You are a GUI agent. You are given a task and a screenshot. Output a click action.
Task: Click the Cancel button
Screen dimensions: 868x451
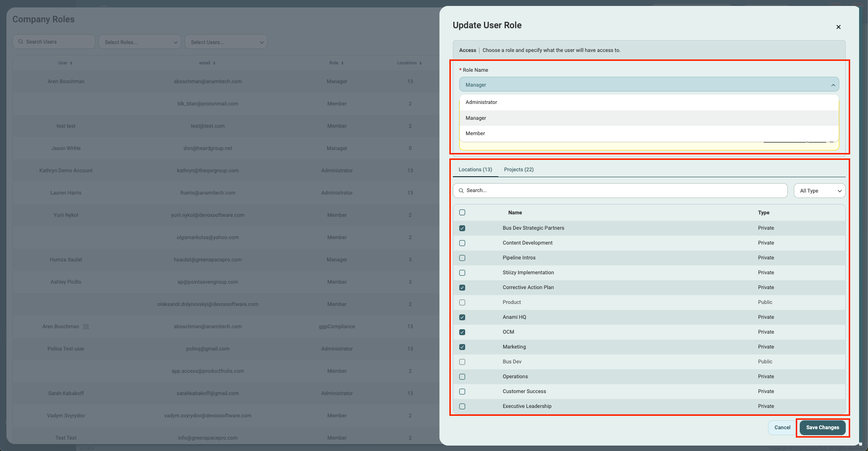782,428
